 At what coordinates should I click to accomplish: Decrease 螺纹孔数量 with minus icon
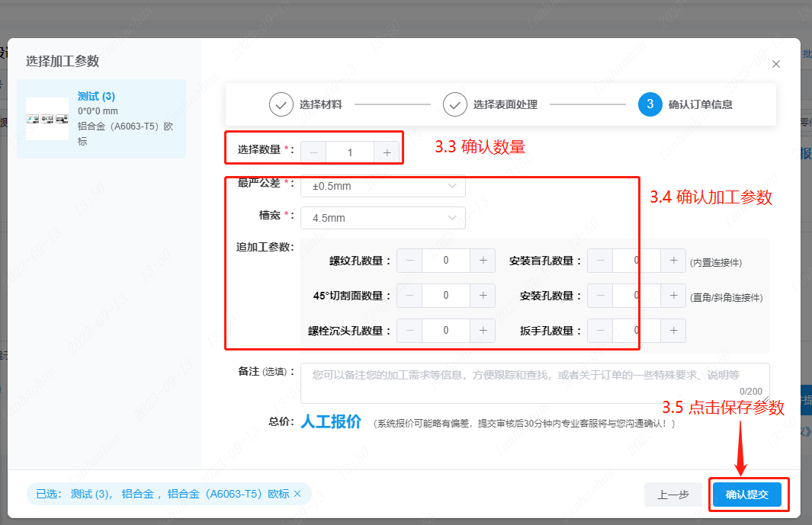point(410,261)
